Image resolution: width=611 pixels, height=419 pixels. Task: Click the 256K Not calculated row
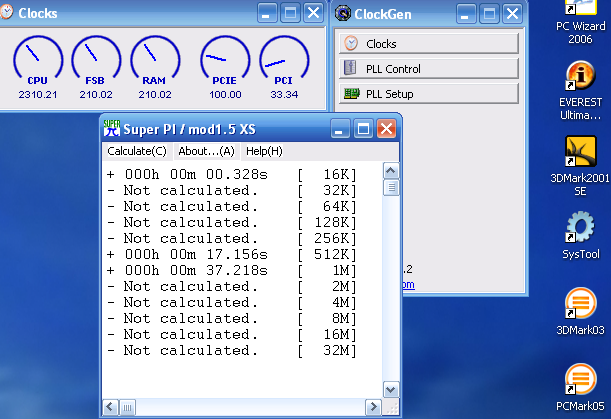pyautogui.click(x=231, y=238)
